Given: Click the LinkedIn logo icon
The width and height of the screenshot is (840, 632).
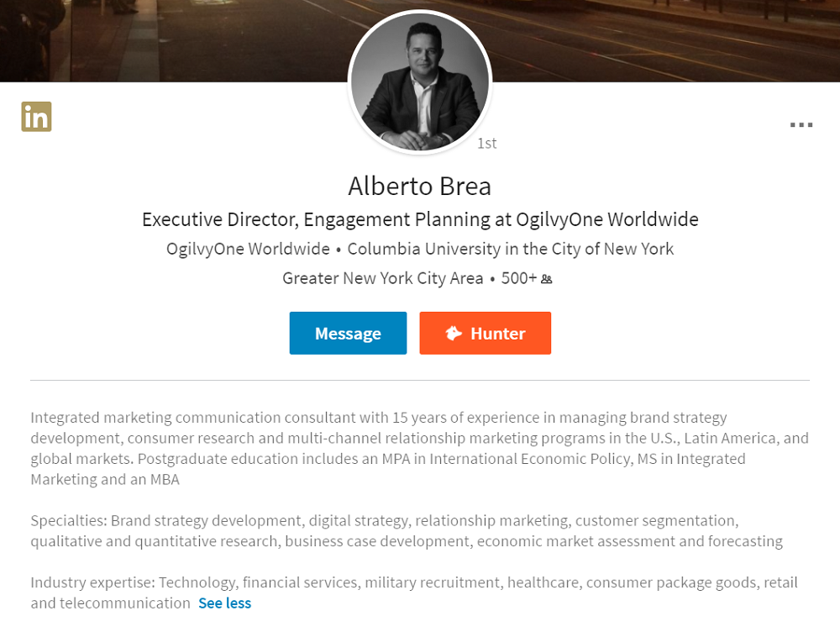Looking at the screenshot, I should pos(36,117).
